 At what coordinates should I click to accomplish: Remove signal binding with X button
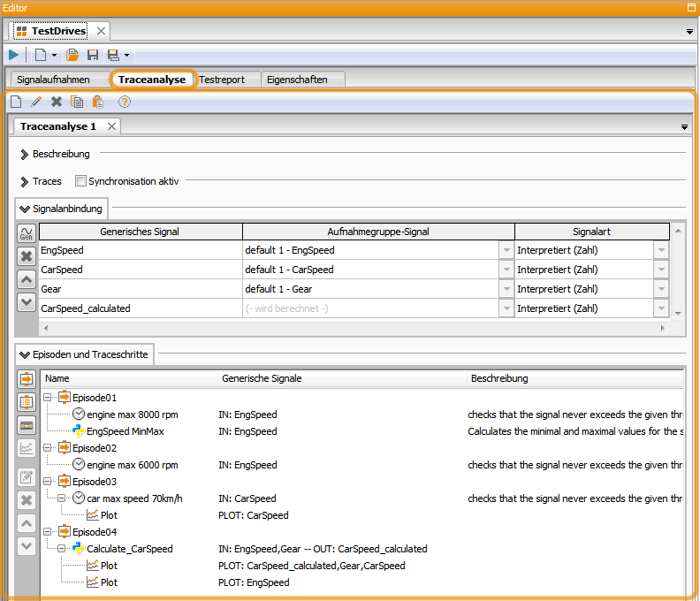pyautogui.click(x=27, y=256)
